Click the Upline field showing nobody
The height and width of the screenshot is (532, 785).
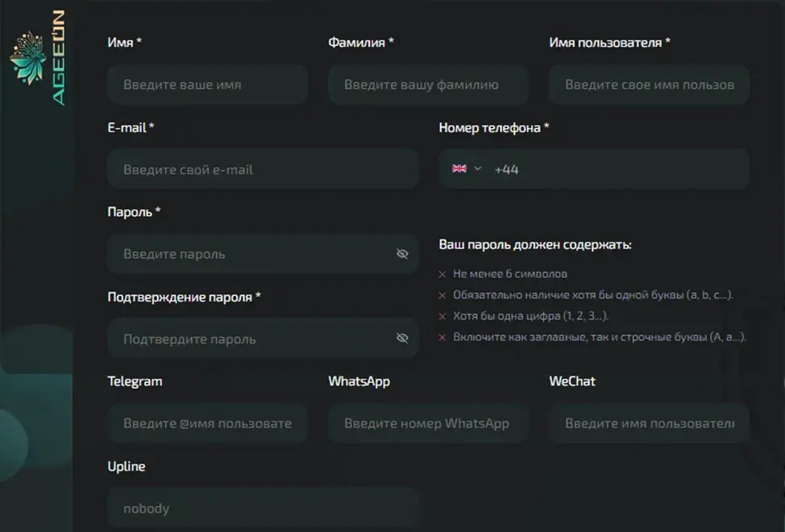263,508
